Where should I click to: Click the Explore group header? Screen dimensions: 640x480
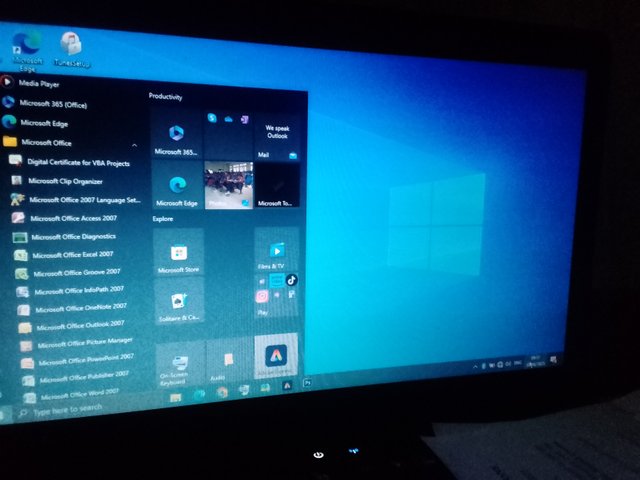coord(163,219)
